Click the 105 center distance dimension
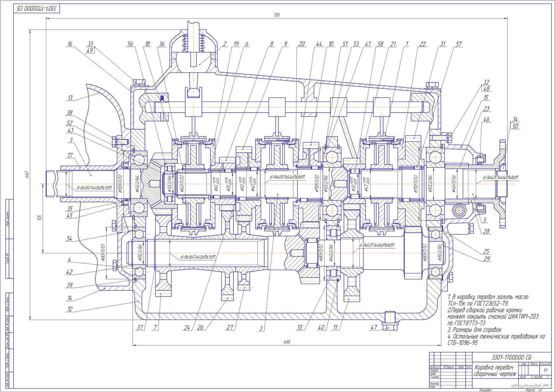 39,217
